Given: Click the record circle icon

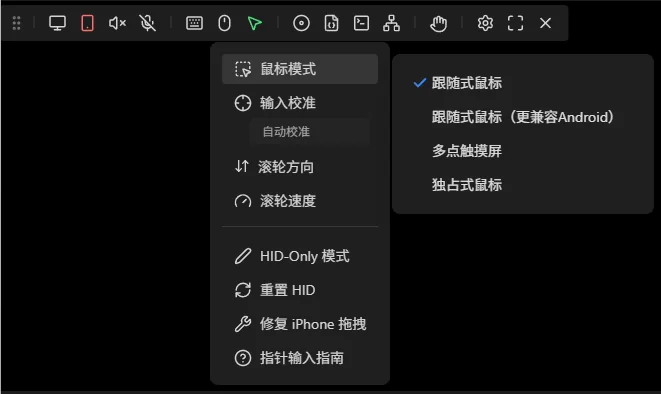Looking at the screenshot, I should tap(301, 23).
